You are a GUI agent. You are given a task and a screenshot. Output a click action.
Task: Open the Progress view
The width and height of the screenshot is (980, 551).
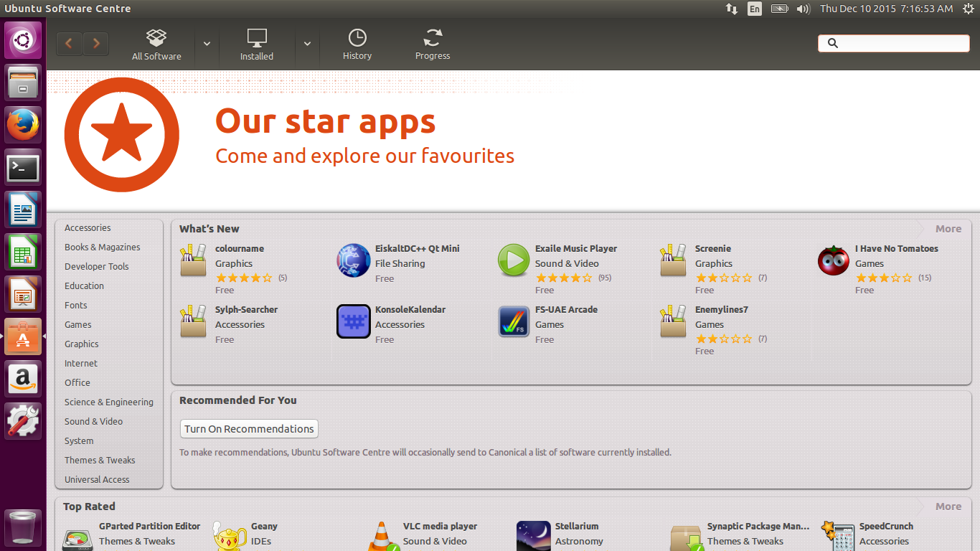(x=433, y=44)
